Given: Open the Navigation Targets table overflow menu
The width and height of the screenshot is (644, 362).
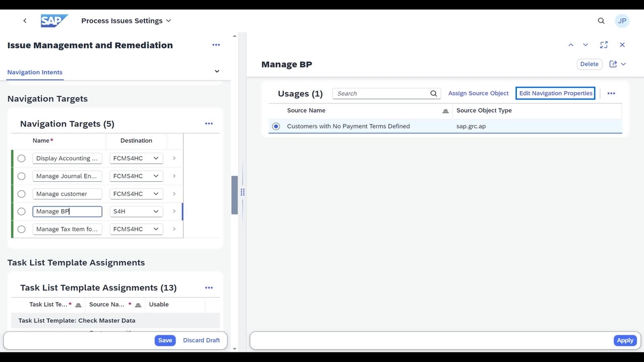Looking at the screenshot, I should pos(209,123).
